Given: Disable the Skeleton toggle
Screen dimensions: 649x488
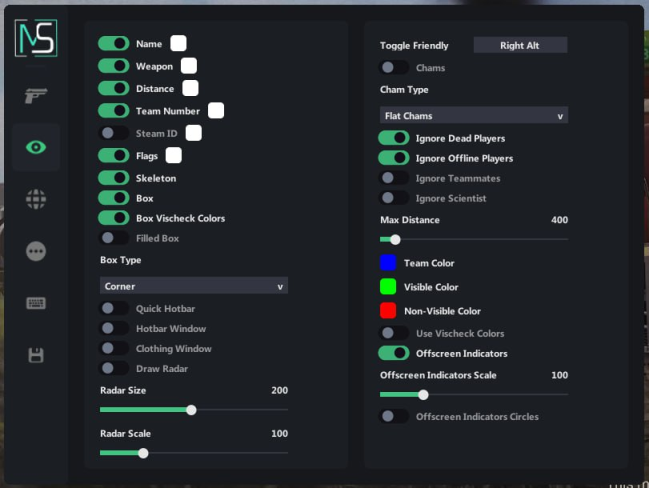Looking at the screenshot, I should click(114, 178).
